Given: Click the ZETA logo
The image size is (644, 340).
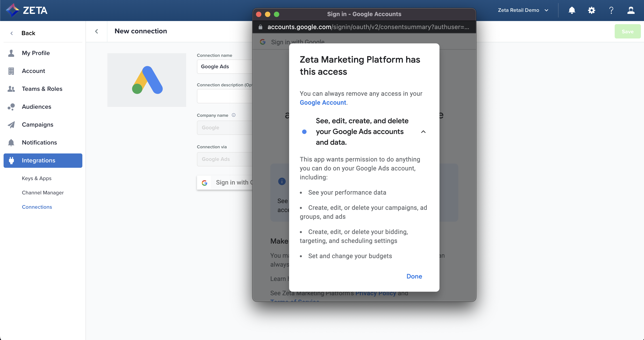Looking at the screenshot, I should click(x=27, y=10).
